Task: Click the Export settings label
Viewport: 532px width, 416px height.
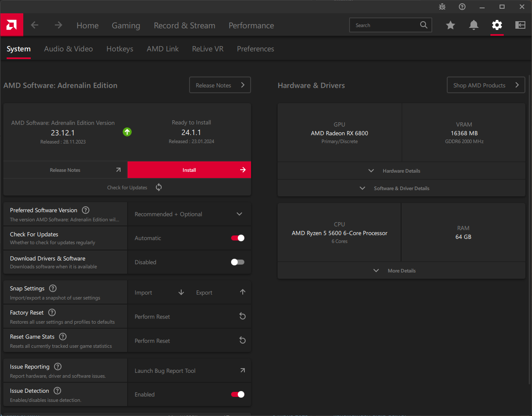Action: pos(204,292)
